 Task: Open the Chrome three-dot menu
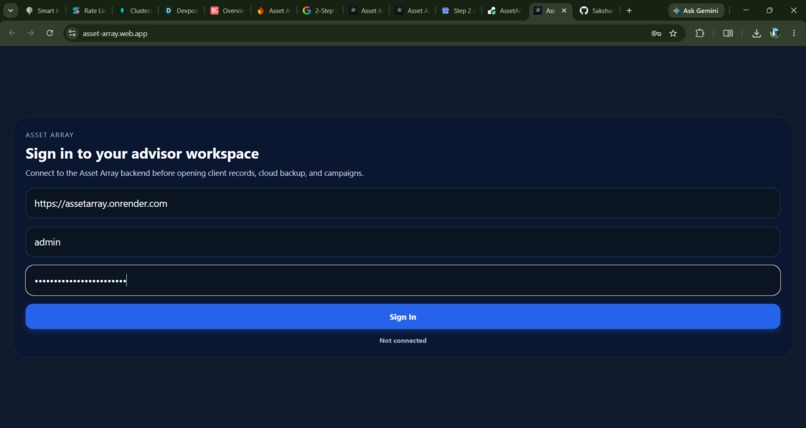point(794,33)
